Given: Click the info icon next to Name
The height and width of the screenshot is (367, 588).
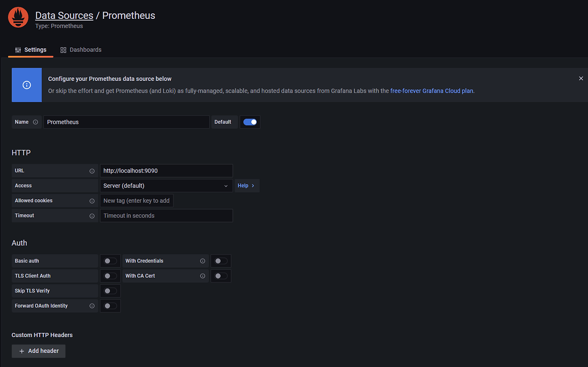Looking at the screenshot, I should pyautogui.click(x=35, y=122).
